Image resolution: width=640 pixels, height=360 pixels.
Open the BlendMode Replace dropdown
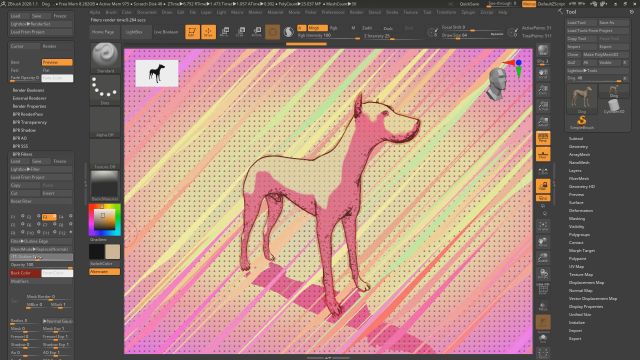coord(41,249)
